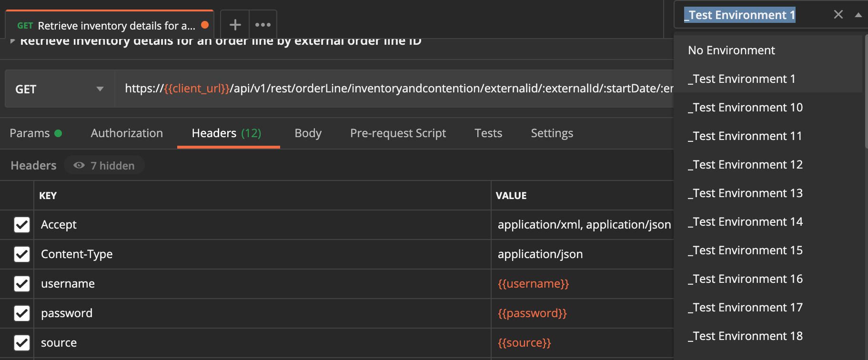Select _Test Environment 12
The height and width of the screenshot is (360, 868).
(745, 165)
